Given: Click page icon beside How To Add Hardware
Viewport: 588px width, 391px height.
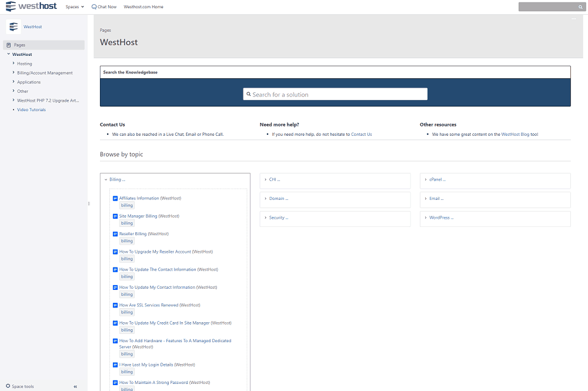Looking at the screenshot, I should [115, 341].
